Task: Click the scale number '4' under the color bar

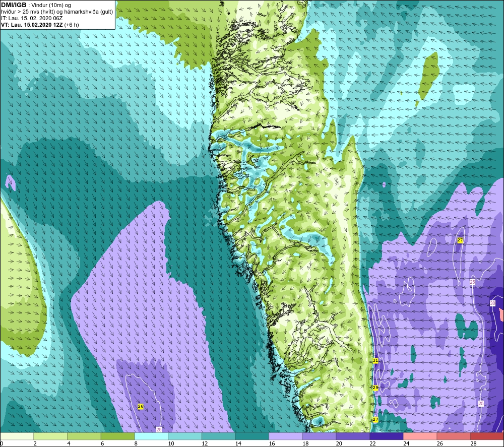Action: click(x=69, y=443)
